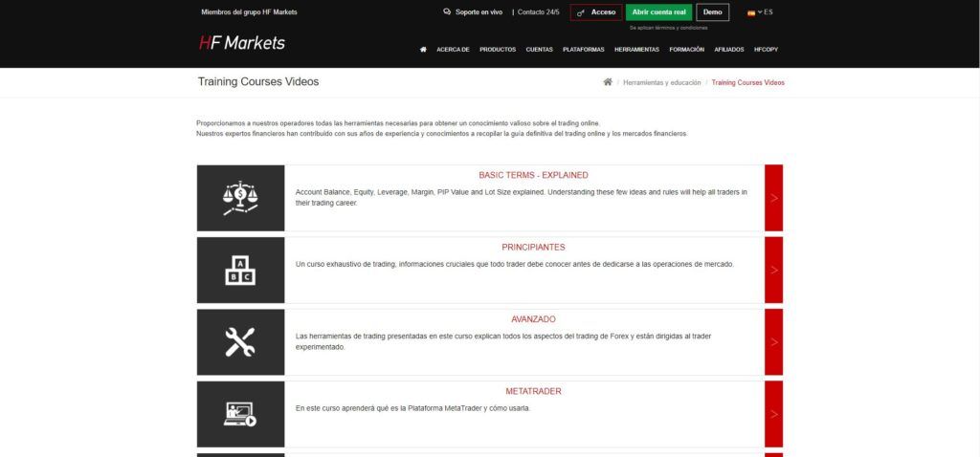The image size is (980, 457).
Task: Click the scales icon for Basic Terms
Action: [240, 198]
